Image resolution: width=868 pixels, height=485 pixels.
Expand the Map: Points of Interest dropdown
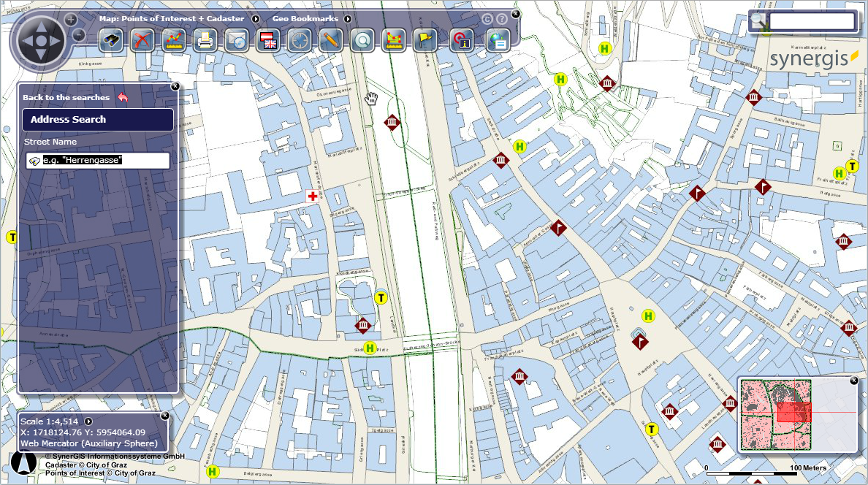click(x=255, y=18)
